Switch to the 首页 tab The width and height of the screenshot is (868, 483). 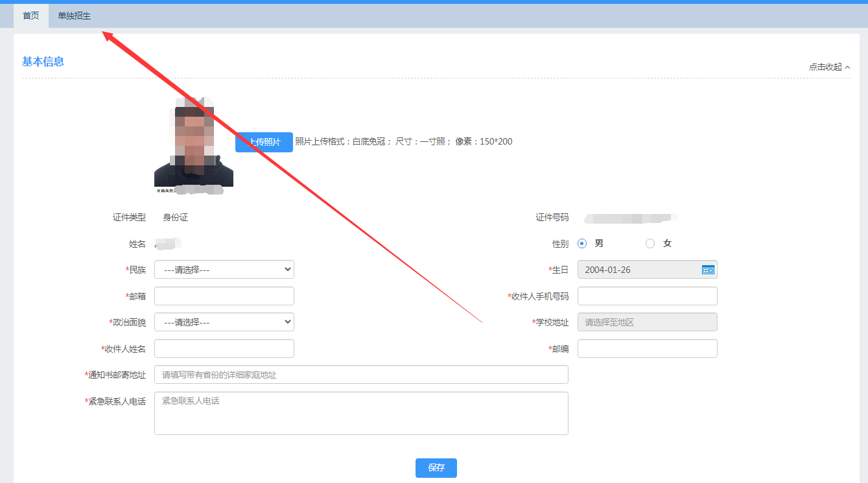point(31,16)
